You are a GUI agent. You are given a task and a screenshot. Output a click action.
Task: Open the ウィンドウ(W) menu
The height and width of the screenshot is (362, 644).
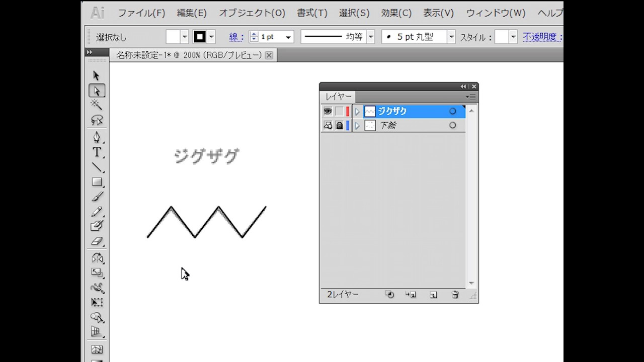point(496,13)
